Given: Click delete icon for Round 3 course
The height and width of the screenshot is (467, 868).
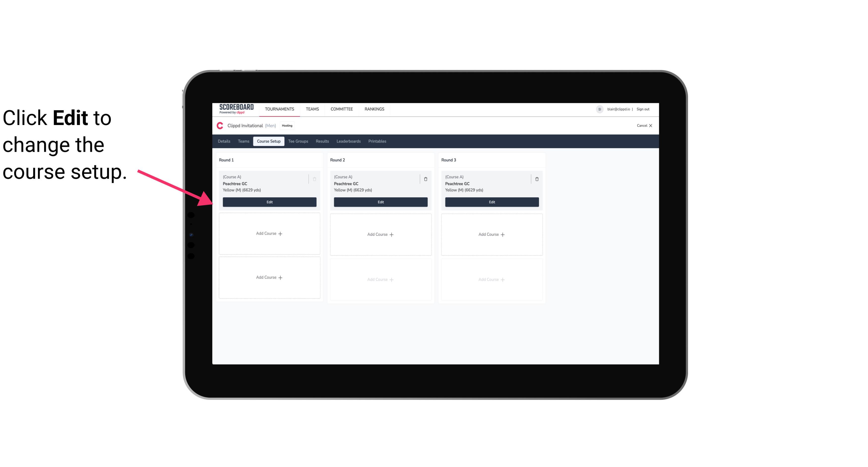Looking at the screenshot, I should tap(537, 179).
